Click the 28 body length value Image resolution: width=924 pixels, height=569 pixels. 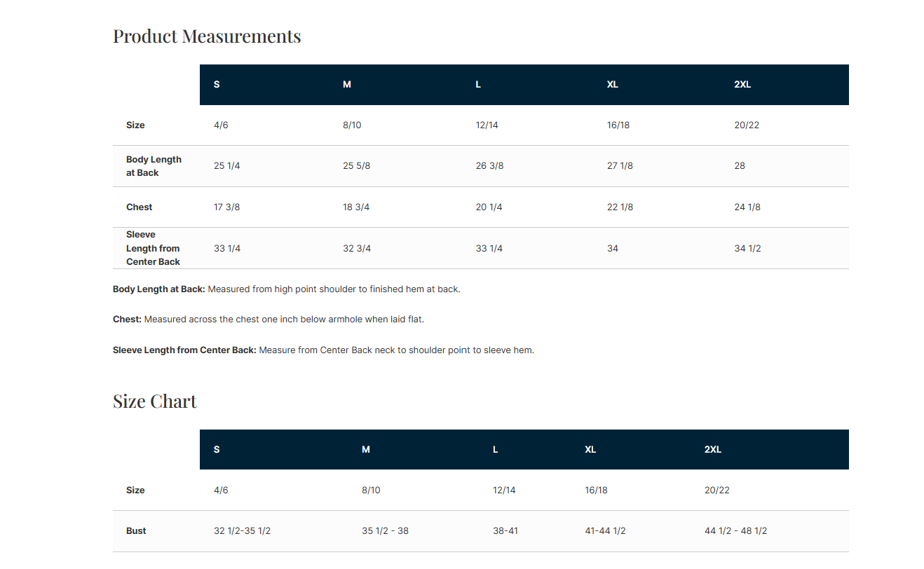click(740, 166)
